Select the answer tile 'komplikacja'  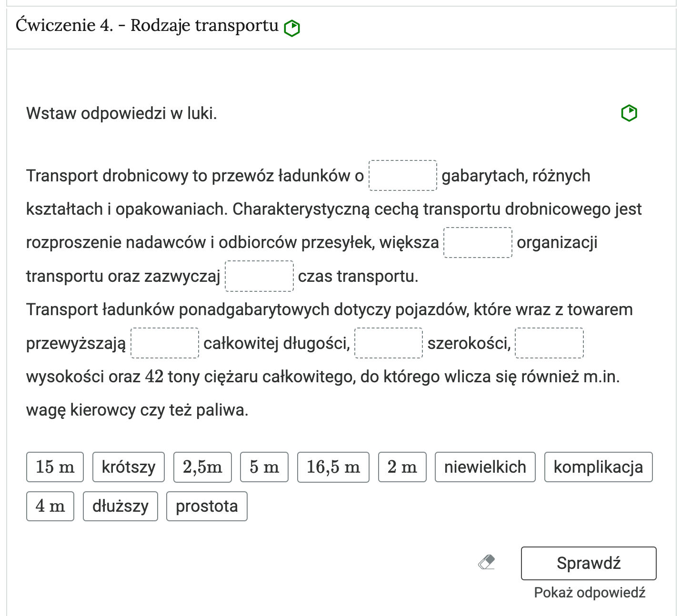(598, 467)
